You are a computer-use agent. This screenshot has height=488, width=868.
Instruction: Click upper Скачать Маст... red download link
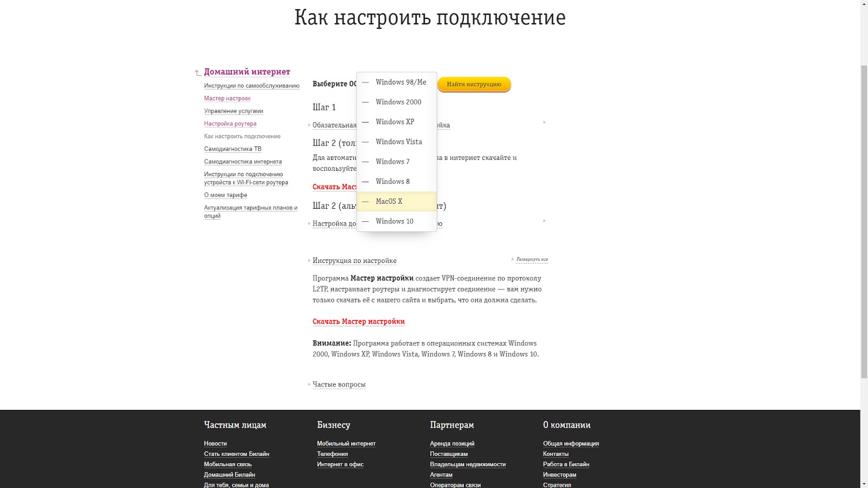(334, 187)
